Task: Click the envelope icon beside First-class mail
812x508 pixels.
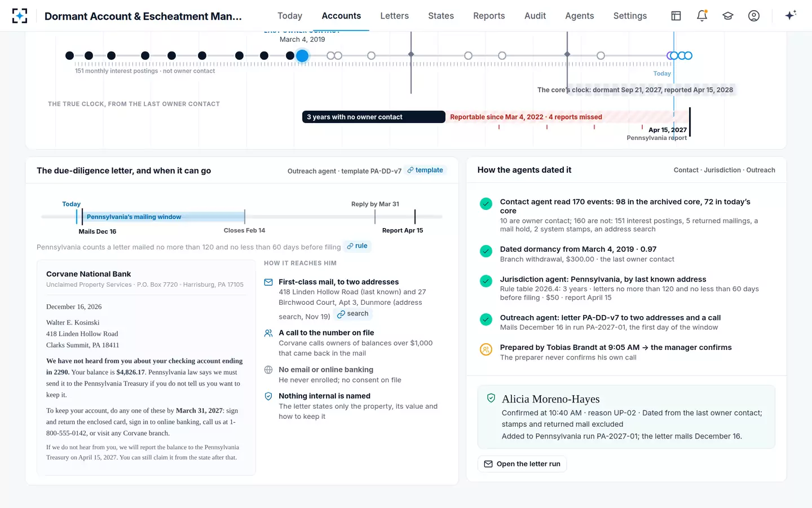Action: [x=268, y=282]
